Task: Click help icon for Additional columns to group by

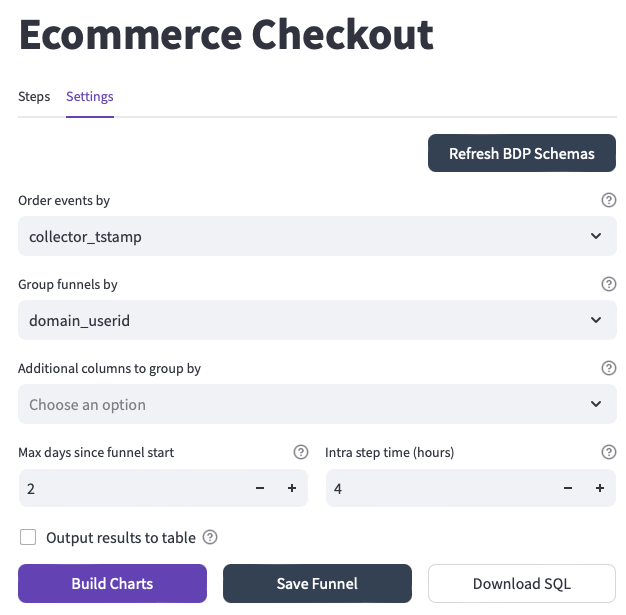Action: tap(608, 368)
